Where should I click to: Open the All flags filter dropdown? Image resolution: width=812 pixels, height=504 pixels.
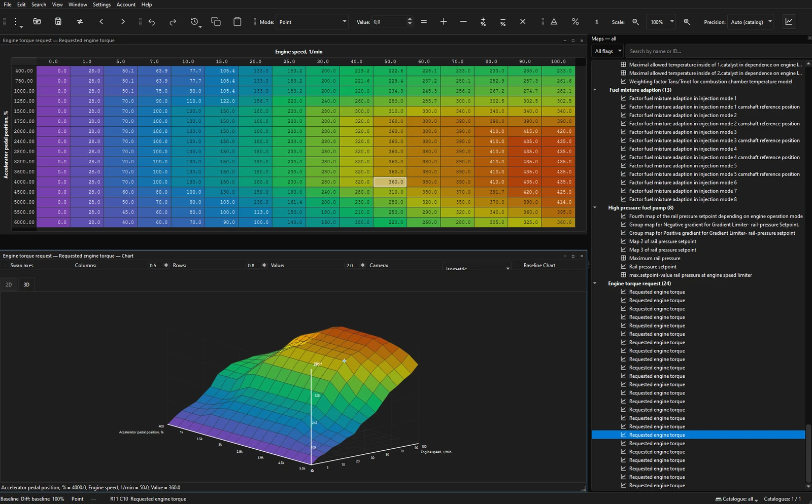607,51
